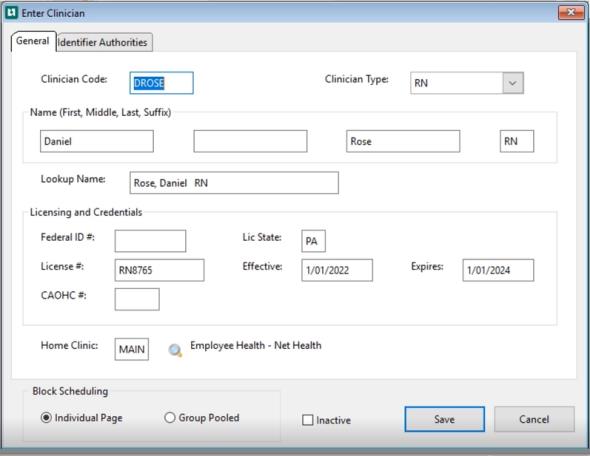Screen dimensions: 590x456
Task: Click the empty Middle name field
Action: [x=250, y=141]
